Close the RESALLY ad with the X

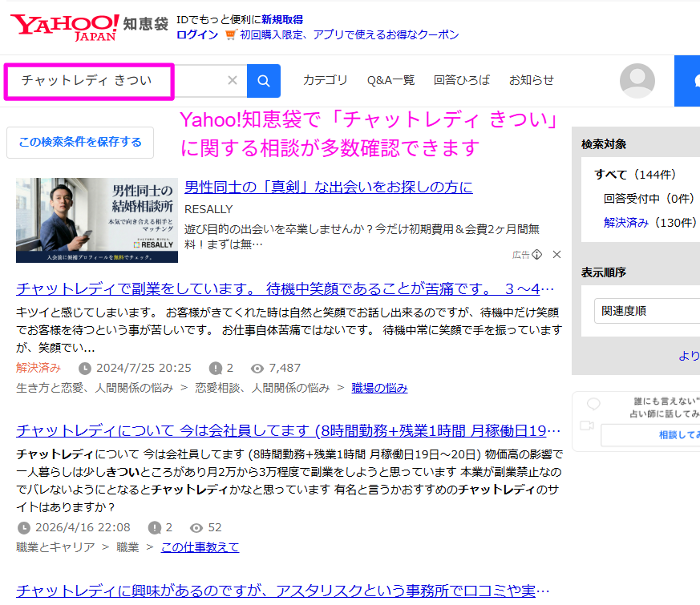tap(556, 254)
